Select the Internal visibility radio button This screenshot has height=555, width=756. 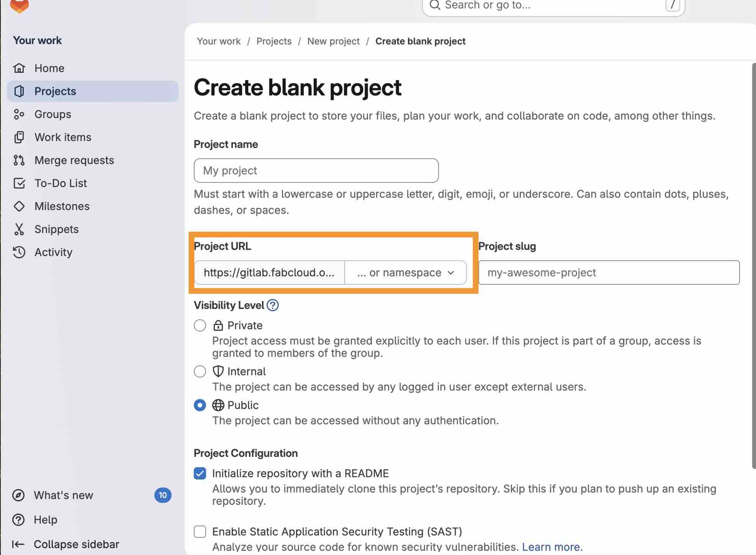[x=200, y=371]
